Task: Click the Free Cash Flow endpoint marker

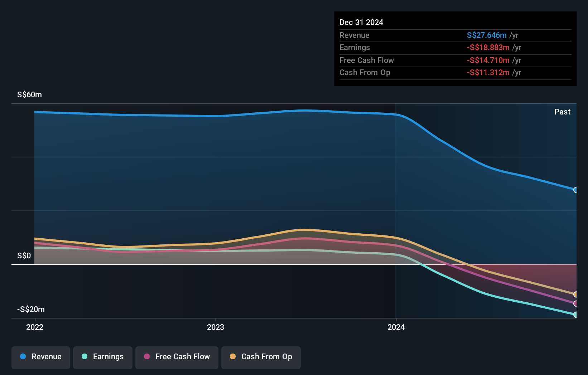Action: point(575,303)
